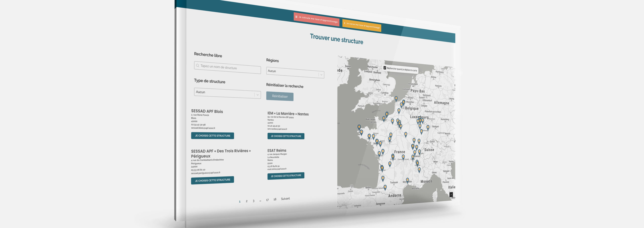Jump to results page 18
Image resolution: width=644 pixels, height=228 pixels.
pos(275,199)
